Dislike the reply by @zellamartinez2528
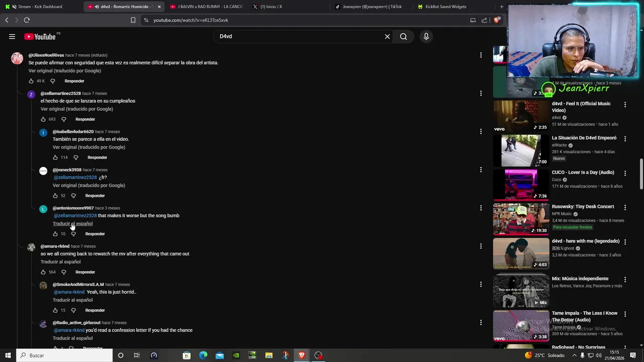The width and height of the screenshot is (644, 362). 64,119
